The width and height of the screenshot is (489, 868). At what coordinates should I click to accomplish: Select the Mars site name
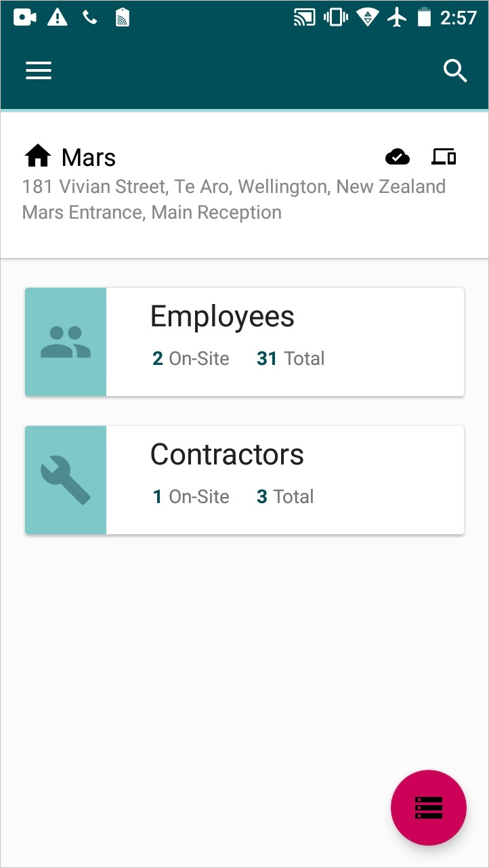[89, 157]
